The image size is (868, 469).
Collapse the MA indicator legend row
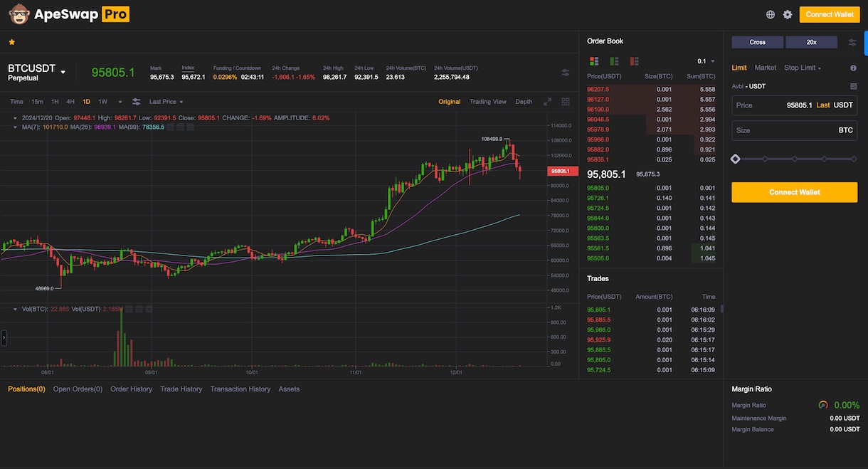tap(16, 127)
